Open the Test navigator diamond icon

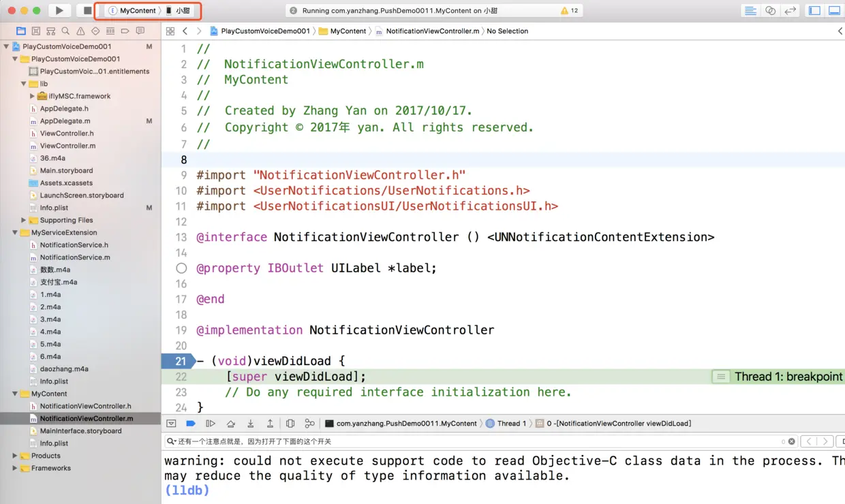95,31
